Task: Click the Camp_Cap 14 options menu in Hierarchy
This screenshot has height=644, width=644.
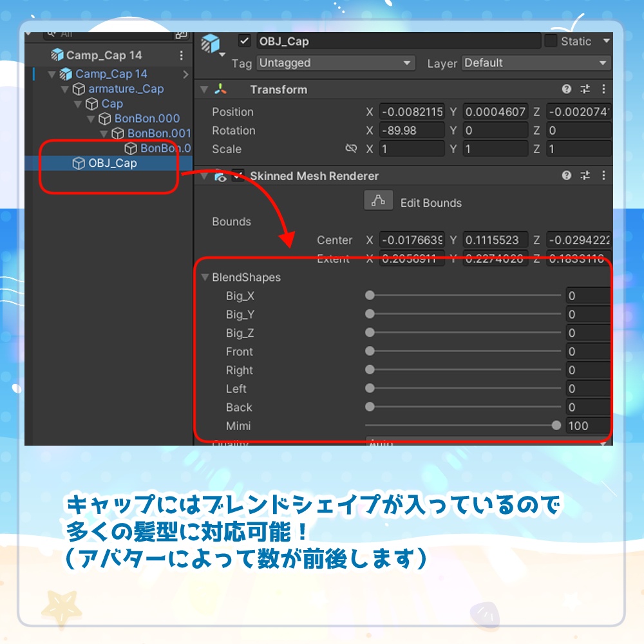Action: [183, 55]
